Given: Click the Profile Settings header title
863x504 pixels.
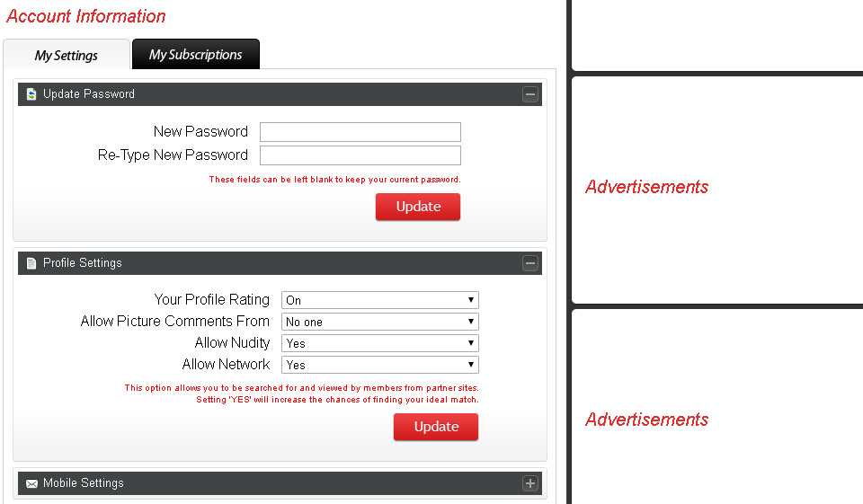Looking at the screenshot, I should [x=82, y=263].
